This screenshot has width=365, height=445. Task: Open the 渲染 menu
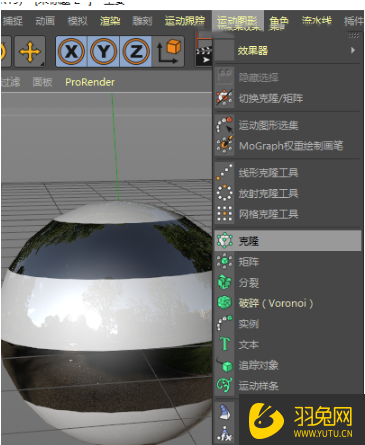110,21
